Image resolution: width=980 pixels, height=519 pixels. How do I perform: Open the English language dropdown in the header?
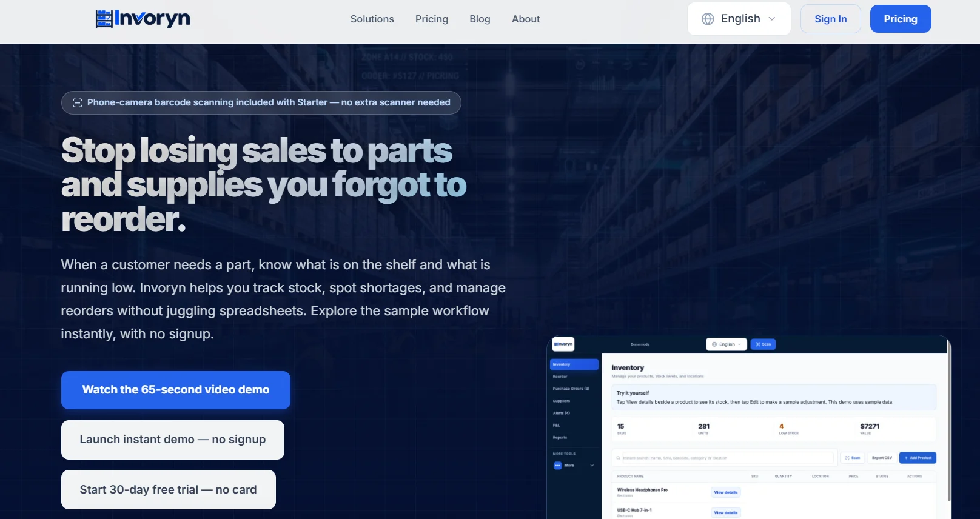click(739, 19)
